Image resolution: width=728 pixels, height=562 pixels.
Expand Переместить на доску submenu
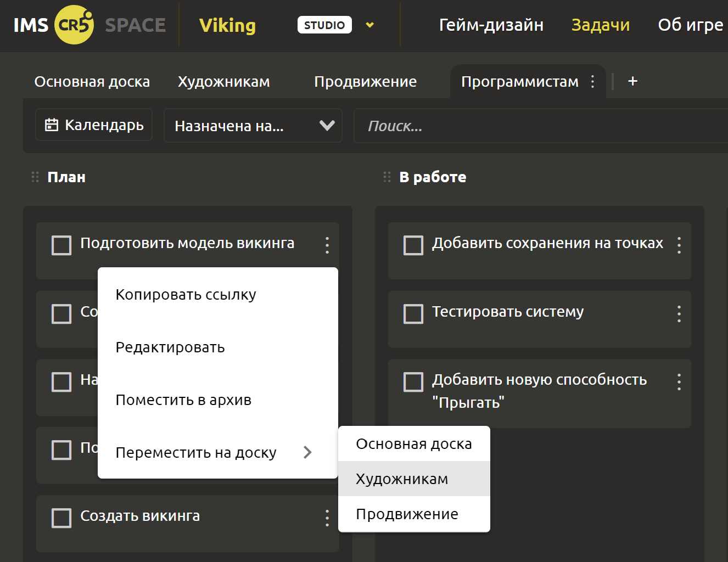click(218, 453)
